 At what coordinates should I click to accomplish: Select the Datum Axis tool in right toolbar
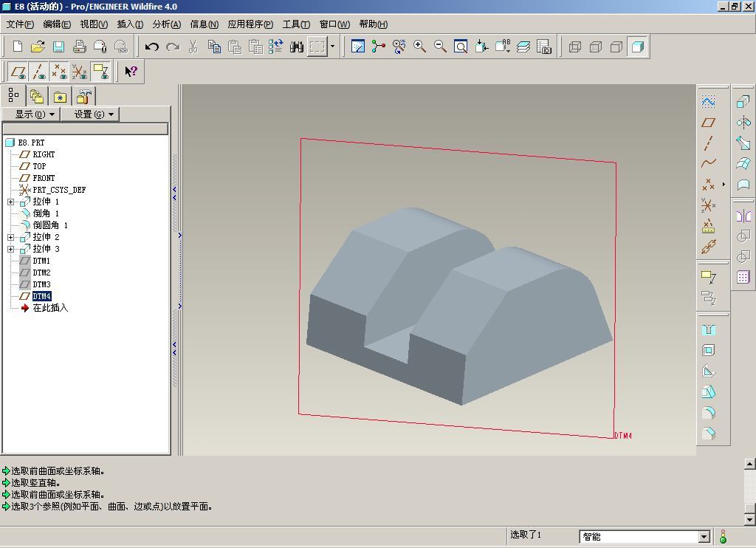[708, 143]
